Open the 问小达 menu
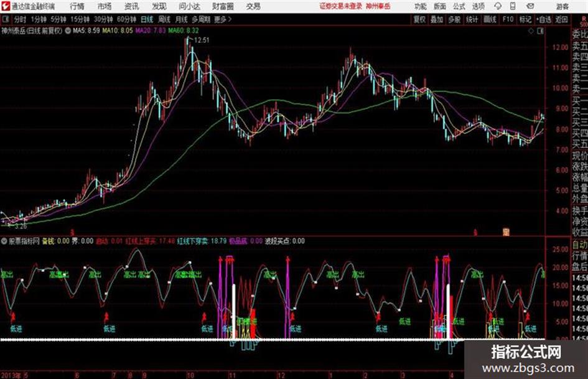This screenshot has width=588, height=379. (189, 6)
